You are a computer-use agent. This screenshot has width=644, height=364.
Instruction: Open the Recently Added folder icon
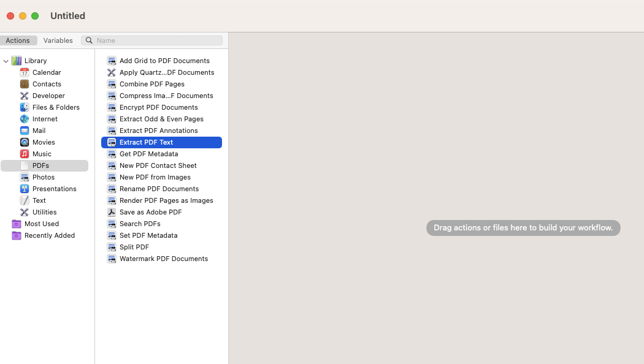pyautogui.click(x=17, y=235)
